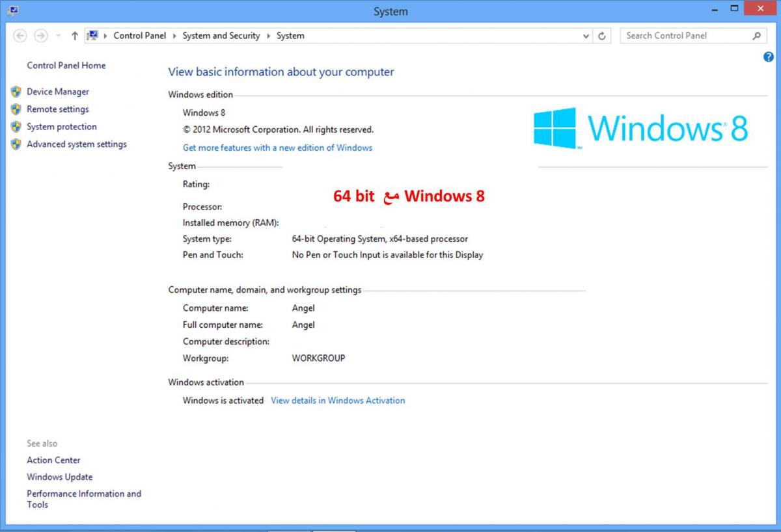Refresh the System page
The height and width of the screenshot is (532, 781).
[x=602, y=36]
